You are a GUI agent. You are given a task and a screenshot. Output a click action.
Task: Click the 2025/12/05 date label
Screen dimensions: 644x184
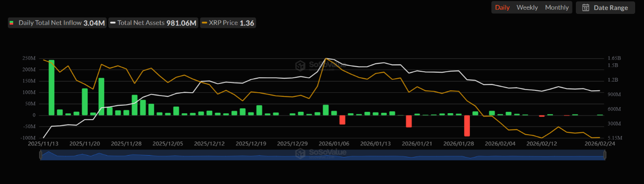(x=168, y=143)
